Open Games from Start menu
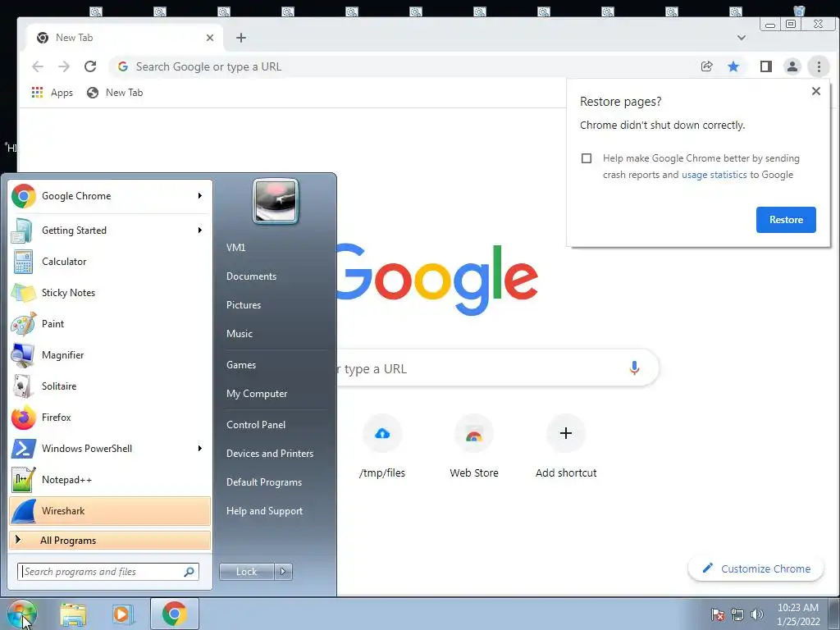 241,365
